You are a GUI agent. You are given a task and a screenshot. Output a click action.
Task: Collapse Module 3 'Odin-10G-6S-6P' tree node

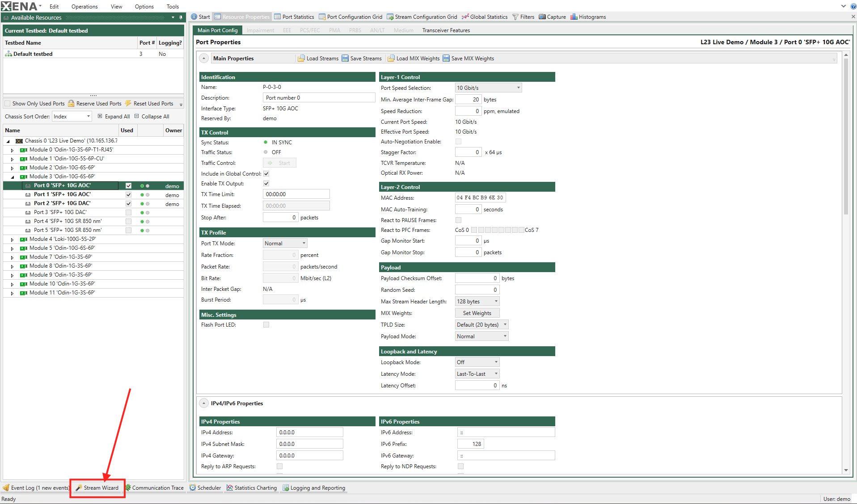[x=12, y=177]
